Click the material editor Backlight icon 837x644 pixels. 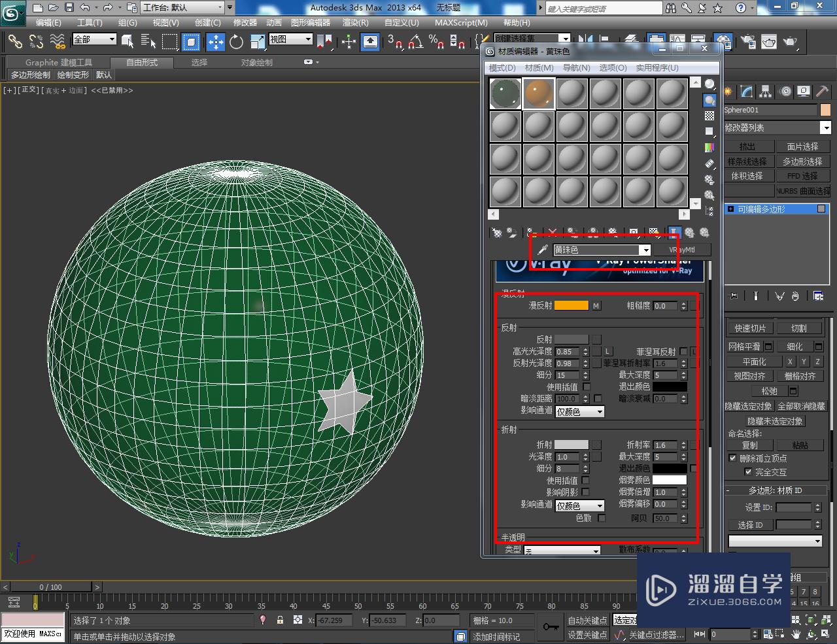click(709, 100)
